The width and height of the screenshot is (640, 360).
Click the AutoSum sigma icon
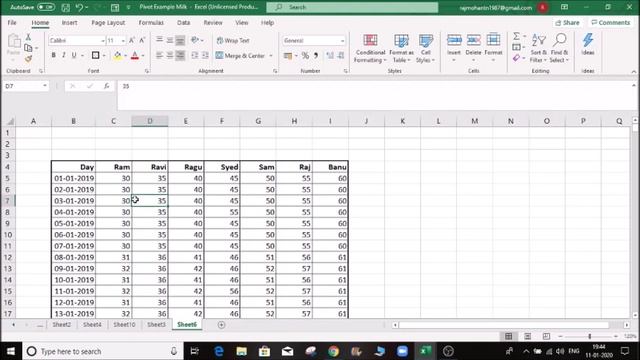(516, 36)
